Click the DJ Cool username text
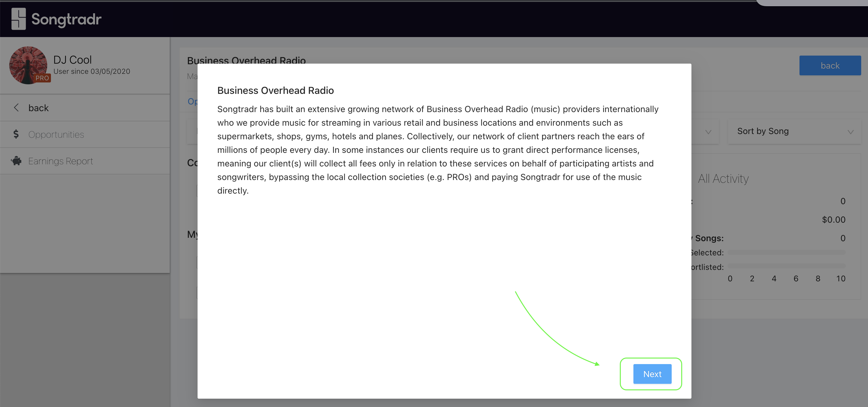868x407 pixels. click(x=73, y=60)
